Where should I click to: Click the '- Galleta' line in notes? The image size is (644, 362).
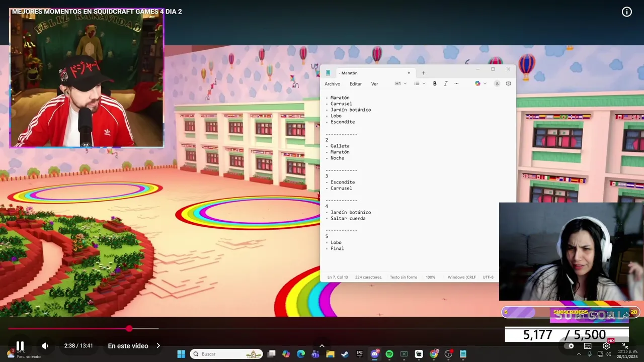coord(338,146)
